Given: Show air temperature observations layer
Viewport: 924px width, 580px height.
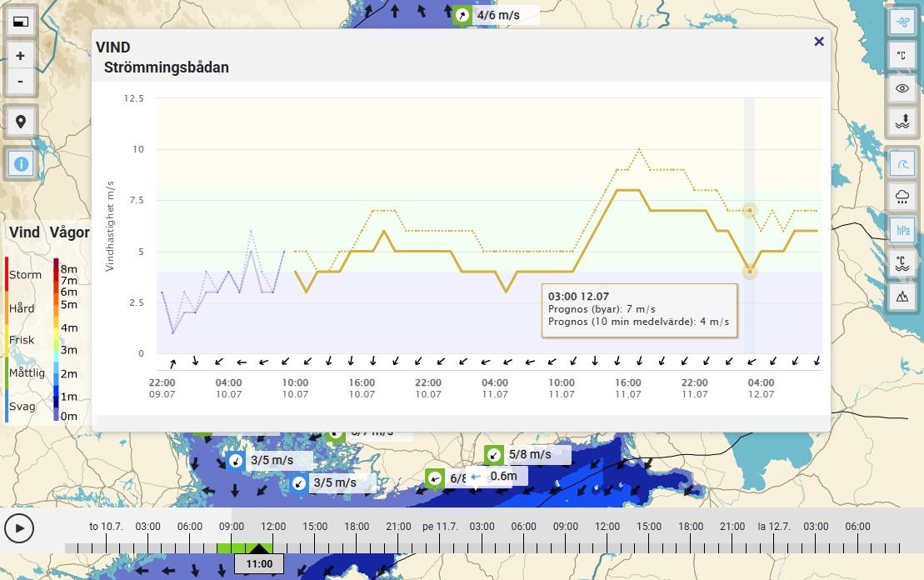Looking at the screenshot, I should (902, 56).
